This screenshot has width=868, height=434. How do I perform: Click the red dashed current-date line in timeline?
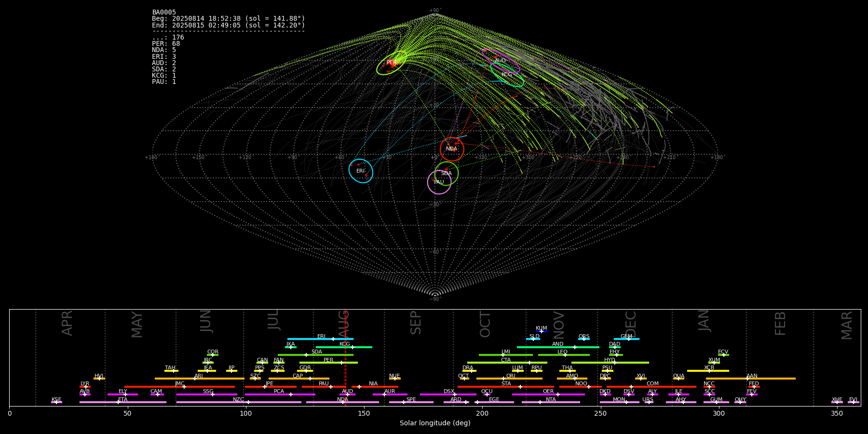coord(345,357)
